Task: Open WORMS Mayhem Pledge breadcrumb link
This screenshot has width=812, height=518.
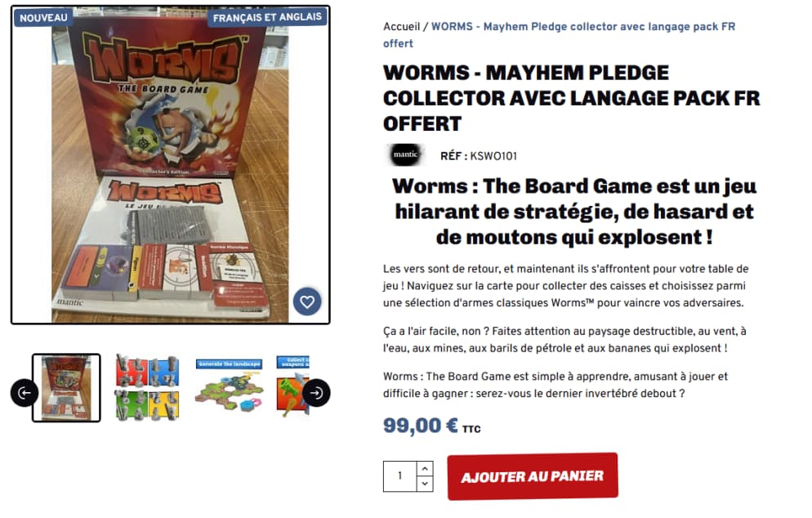Action: [x=560, y=34]
